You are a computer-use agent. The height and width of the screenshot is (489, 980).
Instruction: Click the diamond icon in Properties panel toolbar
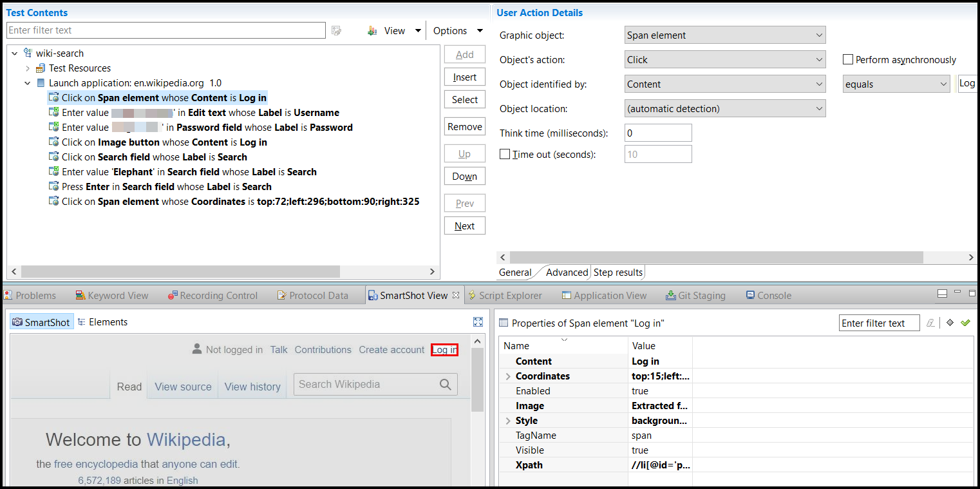point(950,323)
